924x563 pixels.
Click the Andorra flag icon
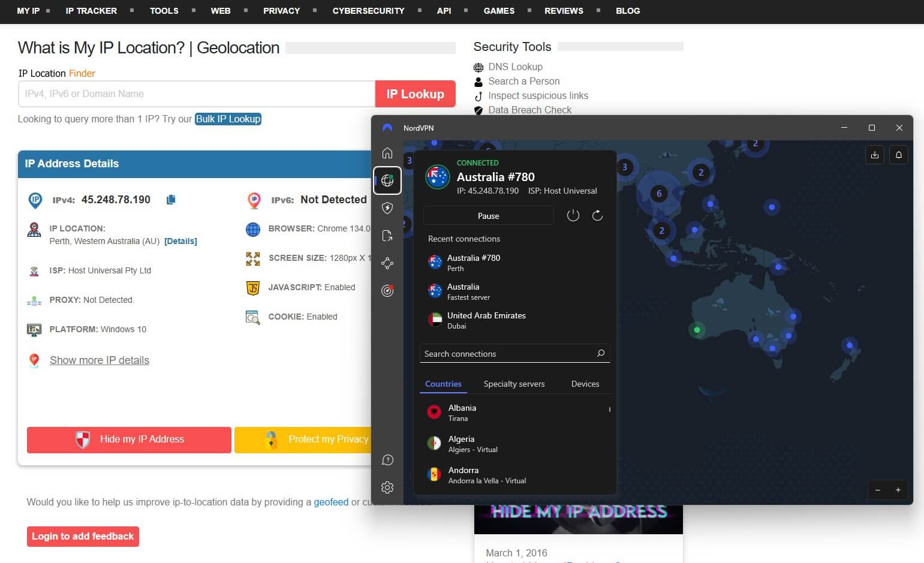(434, 474)
